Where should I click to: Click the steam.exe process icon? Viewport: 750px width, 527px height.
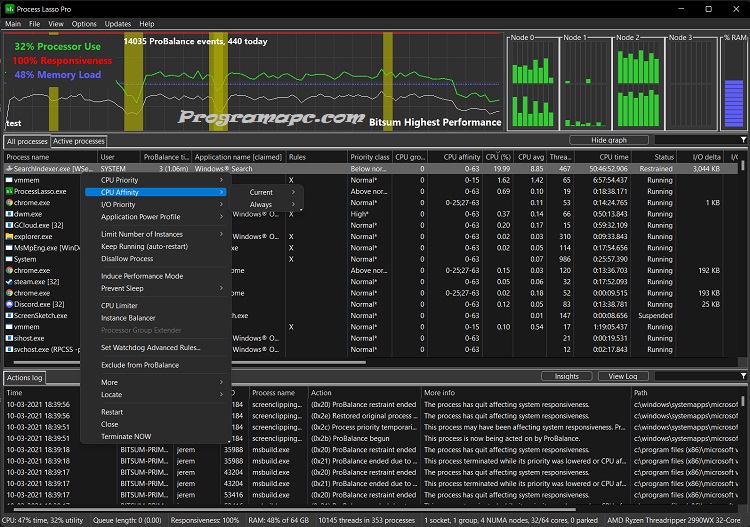coord(9,281)
